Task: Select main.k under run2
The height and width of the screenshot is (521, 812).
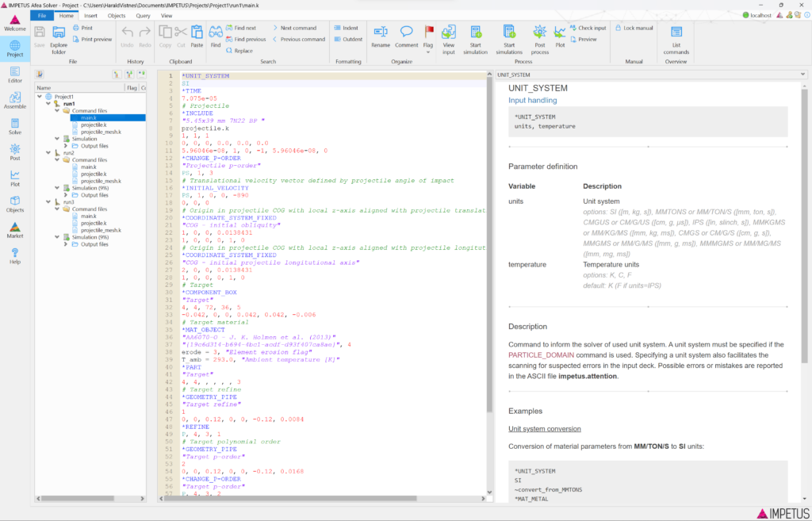Action: pos(88,167)
